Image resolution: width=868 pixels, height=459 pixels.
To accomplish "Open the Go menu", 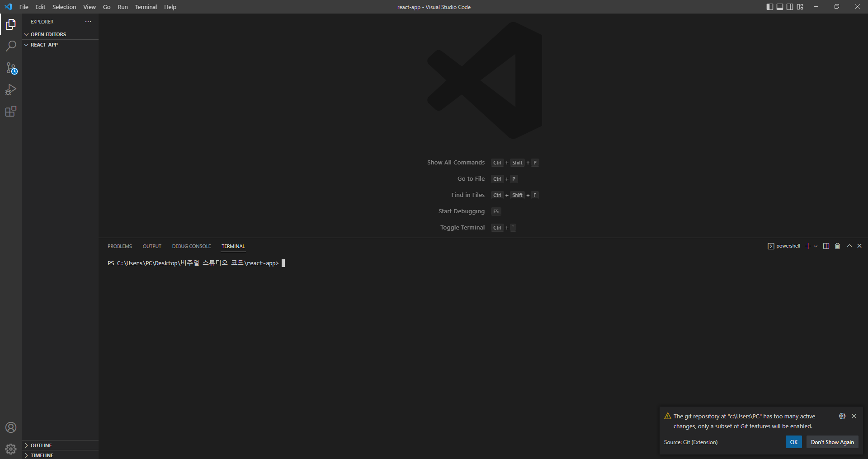I will (x=107, y=7).
